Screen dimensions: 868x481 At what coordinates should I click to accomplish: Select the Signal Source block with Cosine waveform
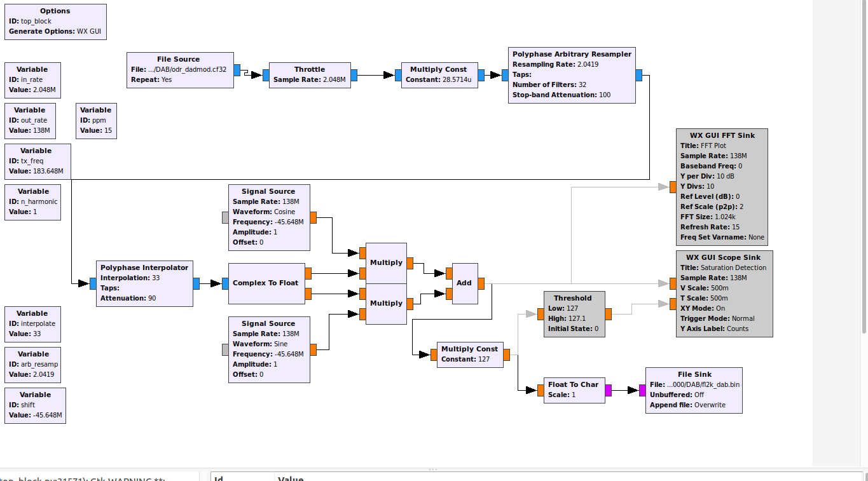point(269,217)
